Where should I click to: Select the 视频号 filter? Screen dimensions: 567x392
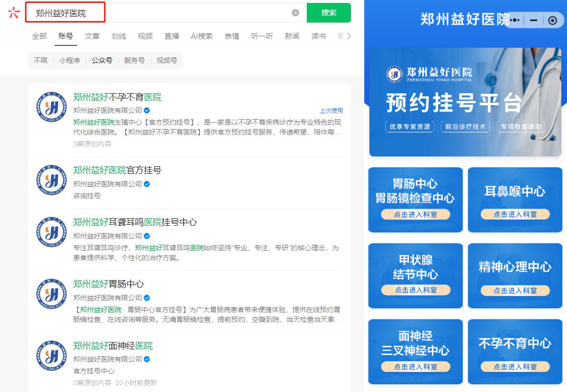[166, 60]
